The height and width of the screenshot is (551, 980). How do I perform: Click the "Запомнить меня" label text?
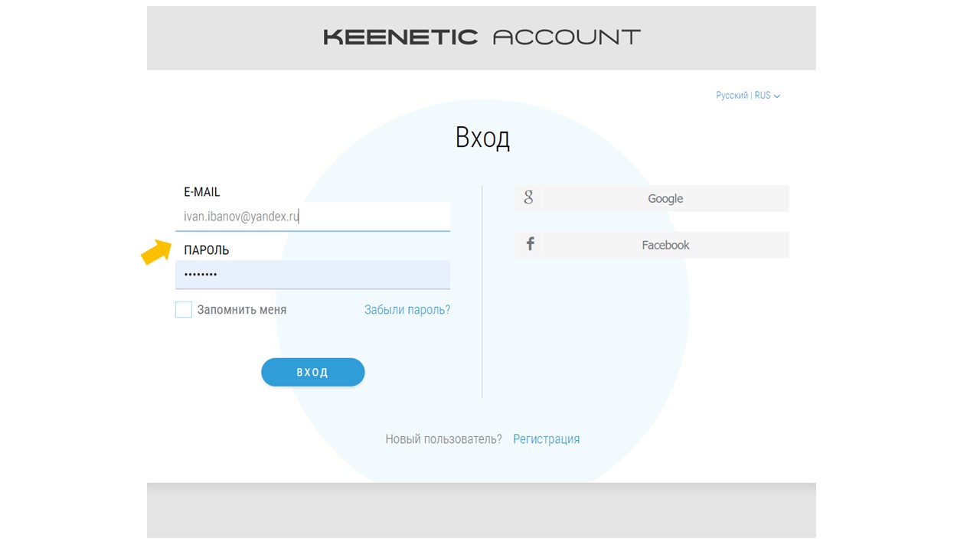tap(242, 310)
